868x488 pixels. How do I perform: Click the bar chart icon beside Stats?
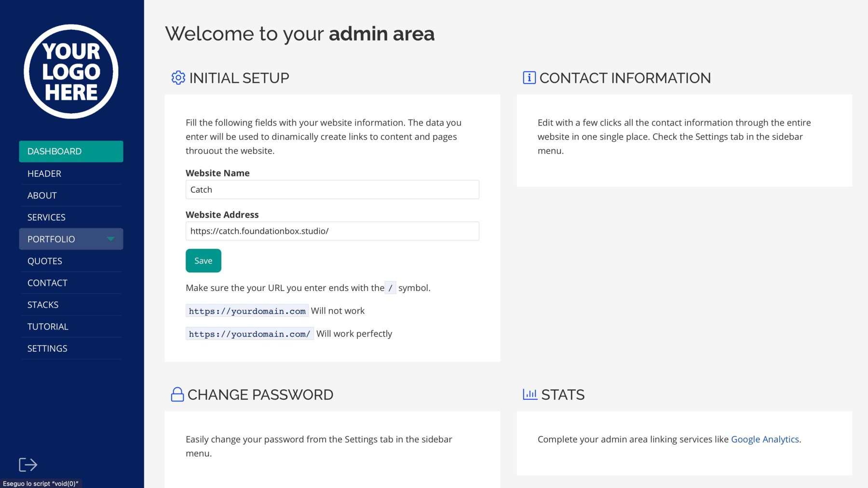click(x=530, y=395)
